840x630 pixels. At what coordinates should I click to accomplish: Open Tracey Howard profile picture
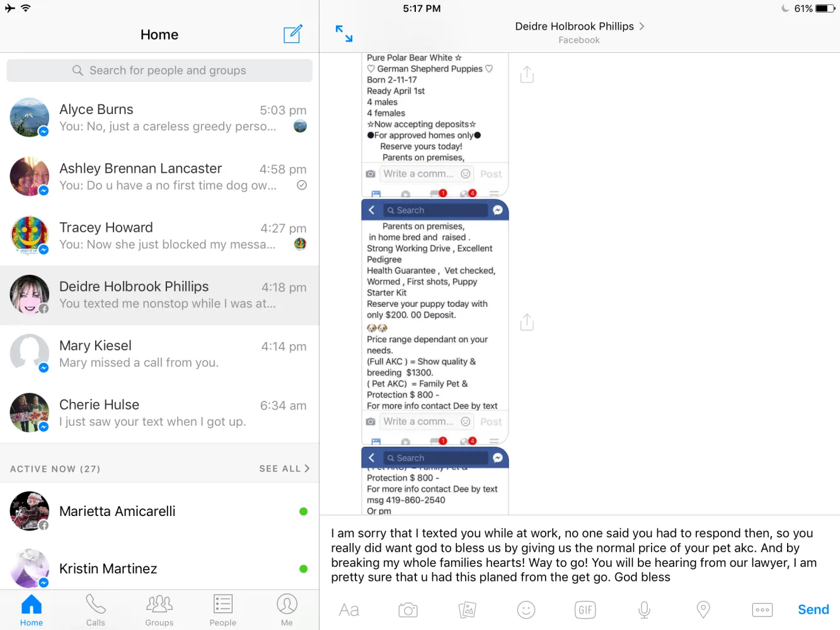coord(30,235)
